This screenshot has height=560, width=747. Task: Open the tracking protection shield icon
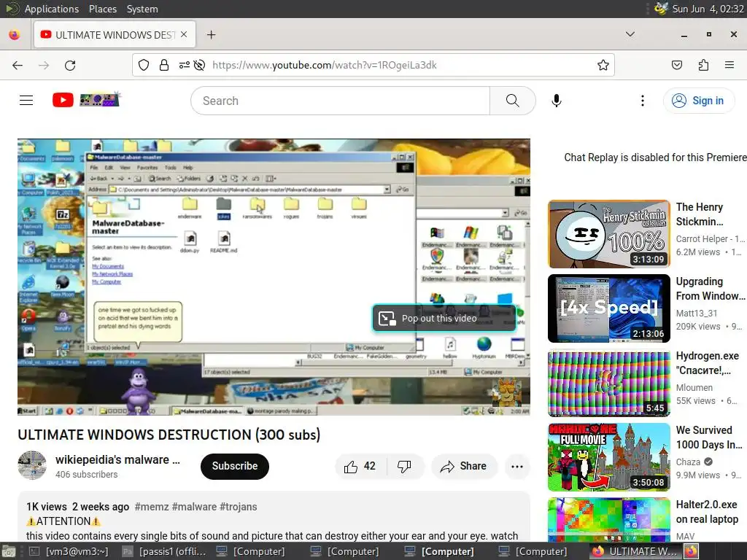pos(144,65)
